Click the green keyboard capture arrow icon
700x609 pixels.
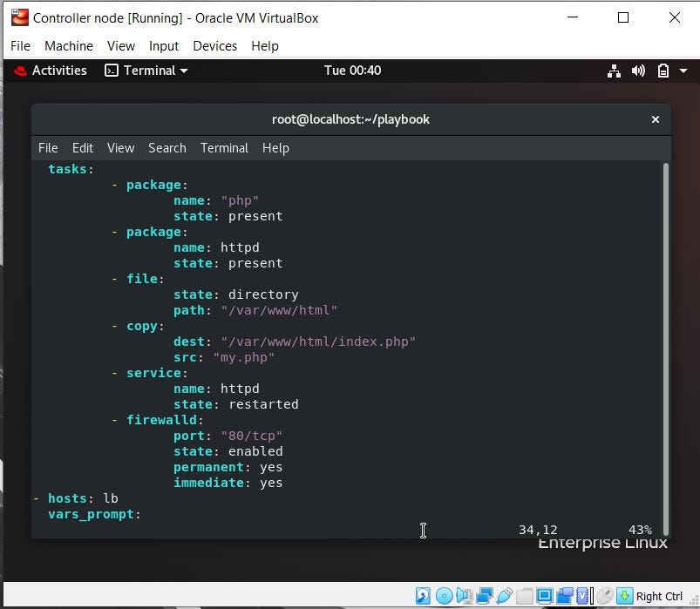(624, 596)
